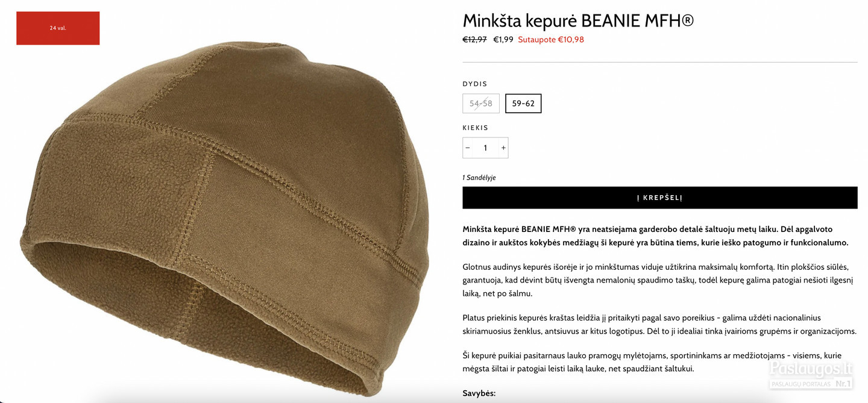Screen dimensions: 868x403
Task: Click the Paslaugos.lt watermark logo
Action: 811,368
